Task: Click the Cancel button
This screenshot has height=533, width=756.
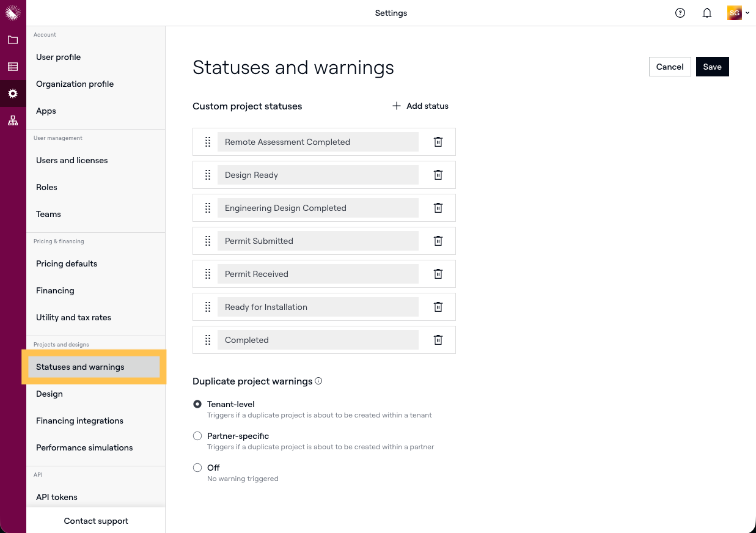Action: click(670, 67)
